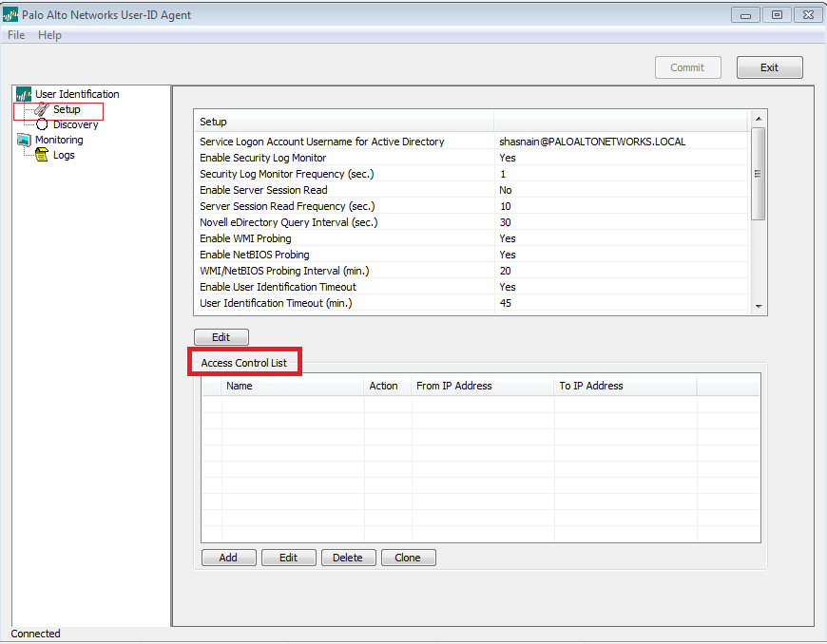Click Edit button in Access Control List
This screenshot has width=827, height=644.
(x=288, y=558)
